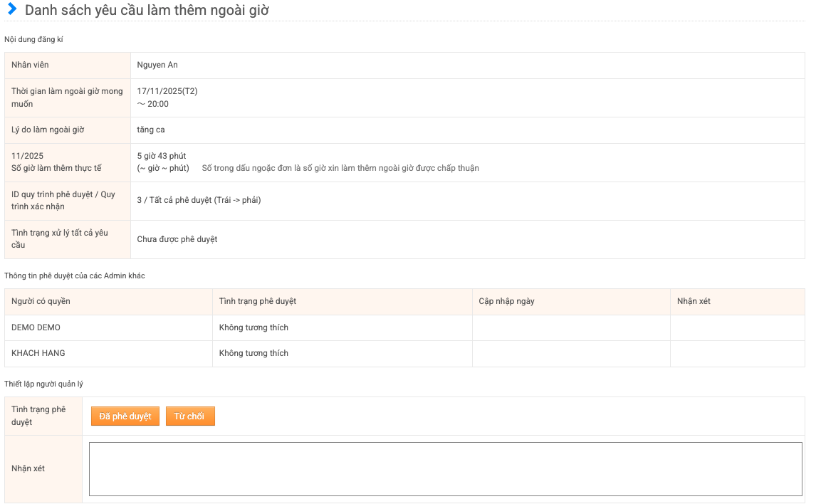
Task: Click the DEMO DEMO approver row
Action: 36,327
